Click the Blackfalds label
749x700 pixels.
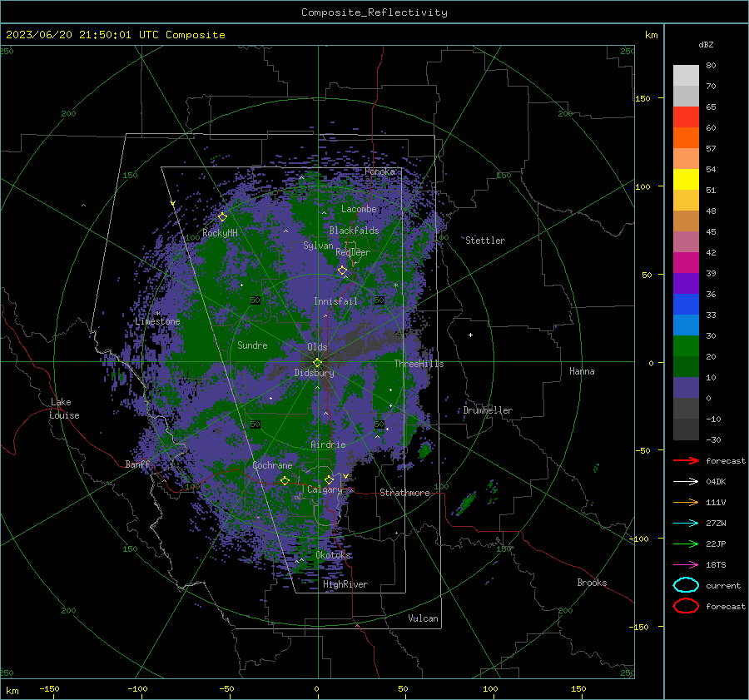[354, 231]
